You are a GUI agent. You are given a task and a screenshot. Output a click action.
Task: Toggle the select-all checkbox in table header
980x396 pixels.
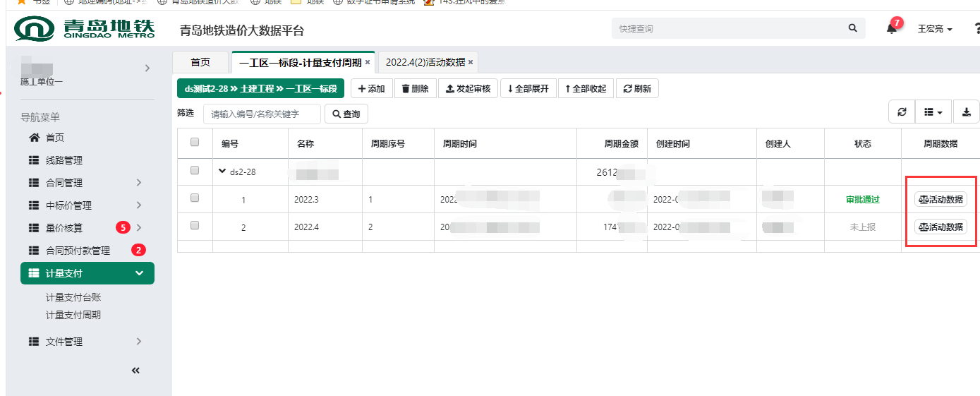click(x=195, y=143)
